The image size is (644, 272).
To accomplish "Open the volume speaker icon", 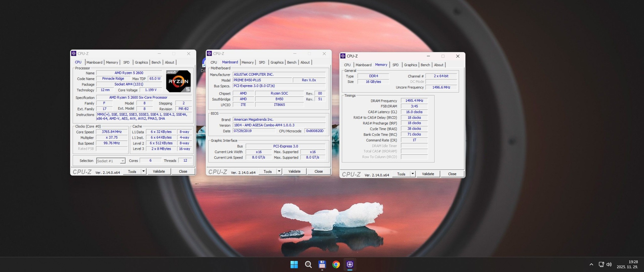I will (x=609, y=264).
